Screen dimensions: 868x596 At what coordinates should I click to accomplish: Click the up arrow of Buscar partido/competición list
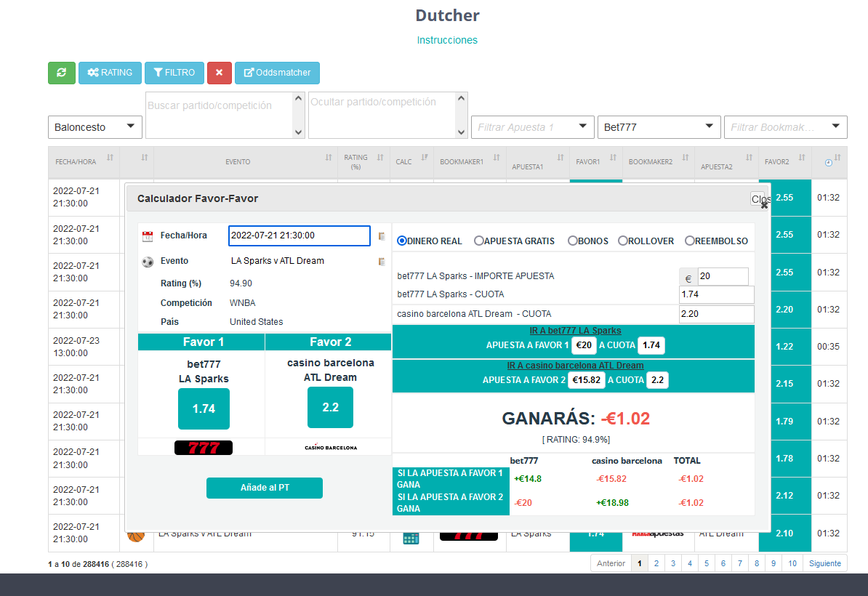point(298,99)
